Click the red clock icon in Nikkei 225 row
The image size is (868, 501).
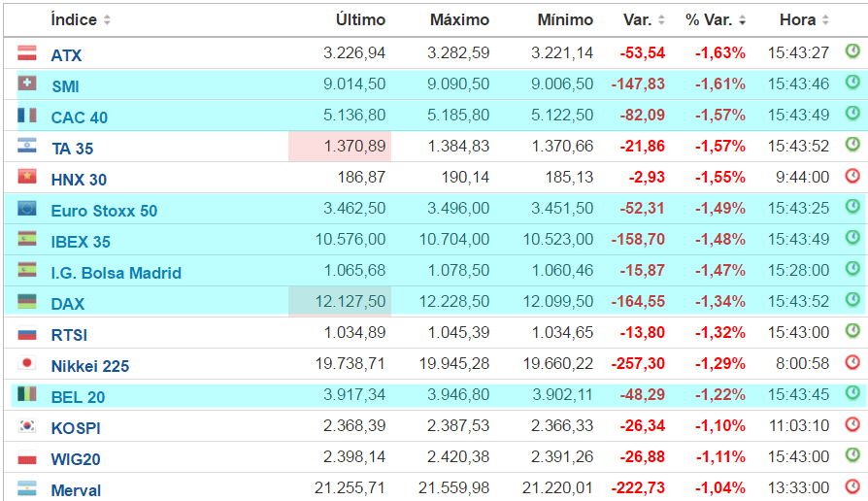coord(852,362)
